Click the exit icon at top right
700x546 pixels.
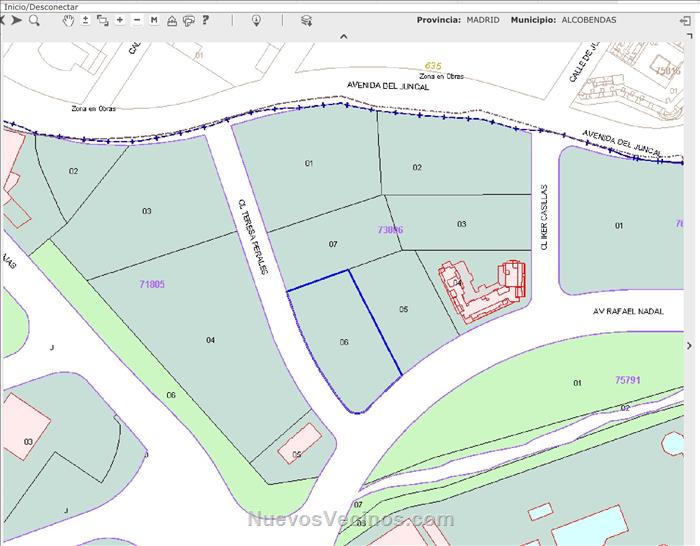(688, 20)
